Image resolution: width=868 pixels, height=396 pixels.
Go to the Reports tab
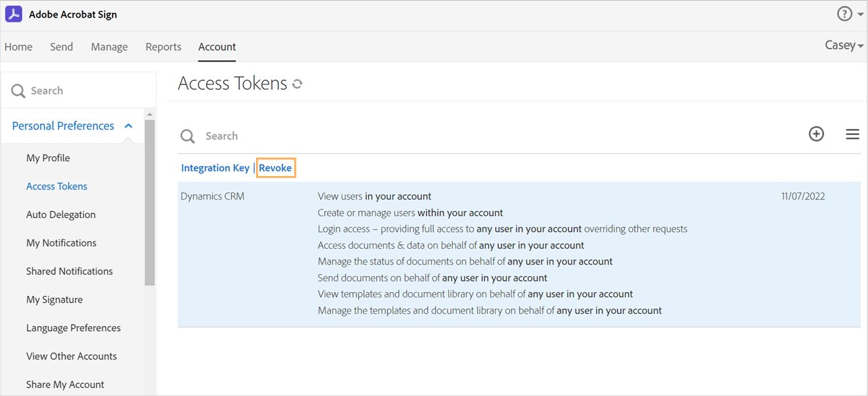pos(163,47)
